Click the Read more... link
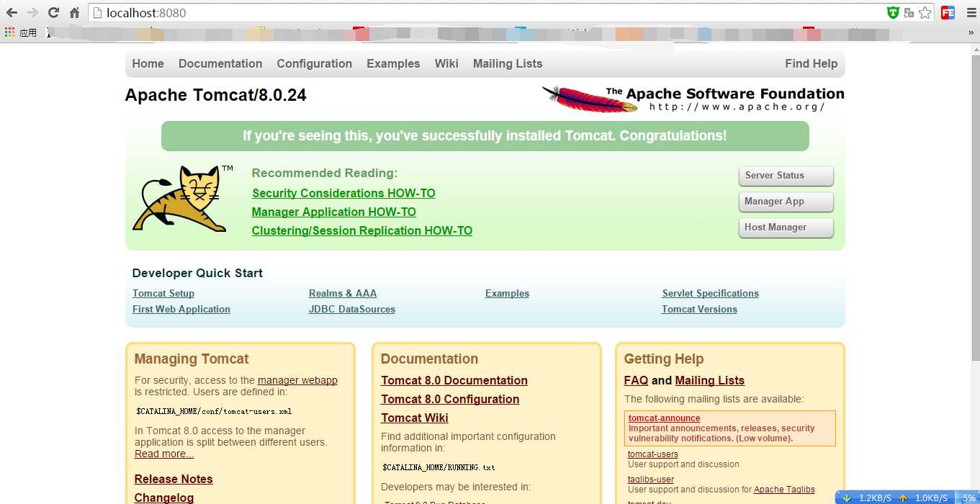Screen dimensions: 980x504 tap(164, 454)
